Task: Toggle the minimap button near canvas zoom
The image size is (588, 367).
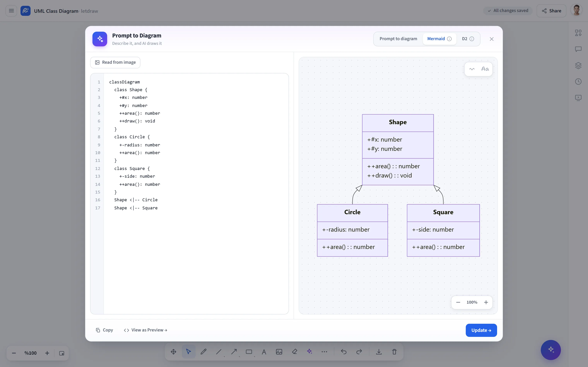Action: 62,353
